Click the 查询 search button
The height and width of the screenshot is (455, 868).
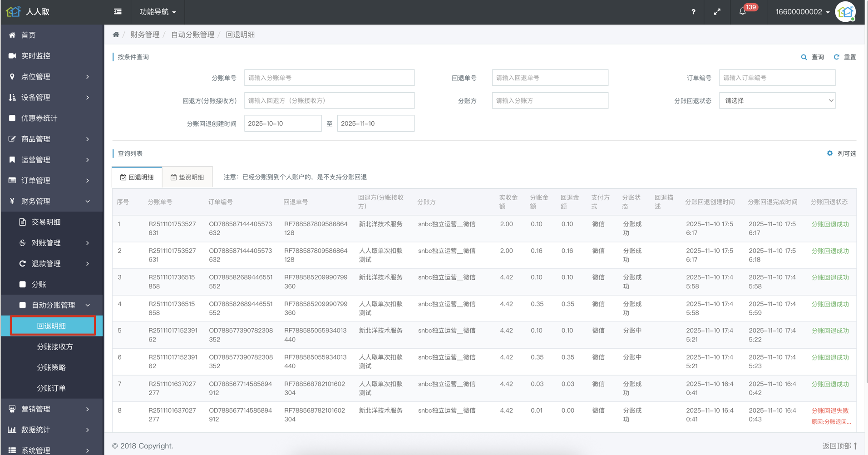(x=813, y=57)
